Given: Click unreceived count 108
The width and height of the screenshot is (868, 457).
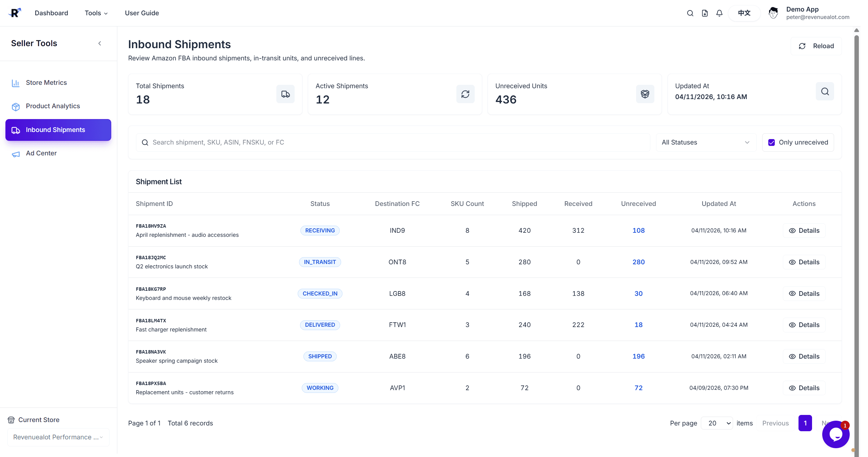Looking at the screenshot, I should pyautogui.click(x=638, y=231).
